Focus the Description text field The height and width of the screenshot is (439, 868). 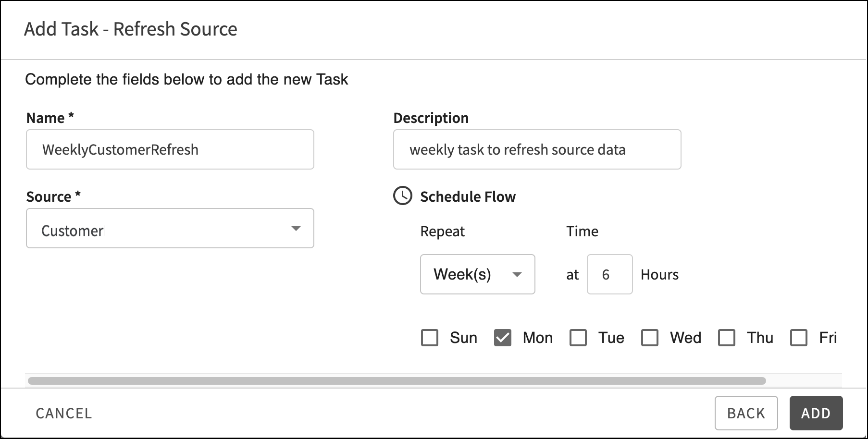click(537, 149)
